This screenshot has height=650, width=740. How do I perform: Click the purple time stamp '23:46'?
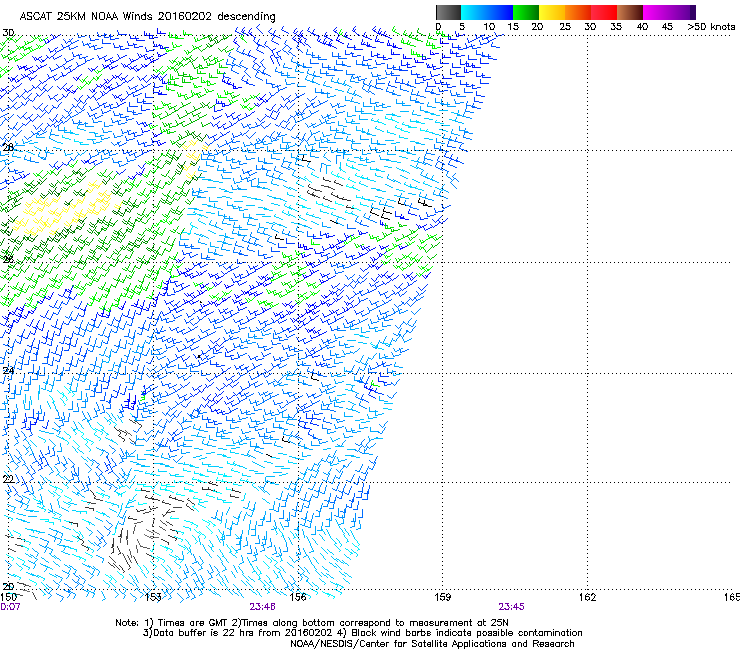point(262,607)
